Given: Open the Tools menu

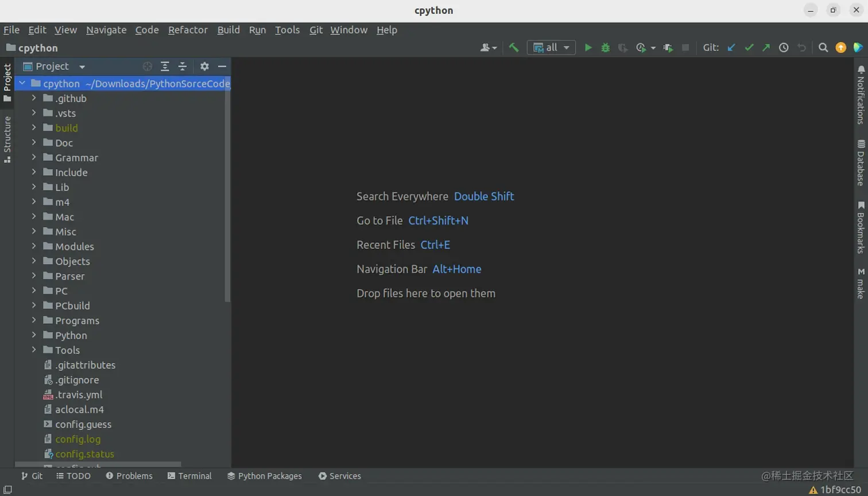Looking at the screenshot, I should point(287,30).
